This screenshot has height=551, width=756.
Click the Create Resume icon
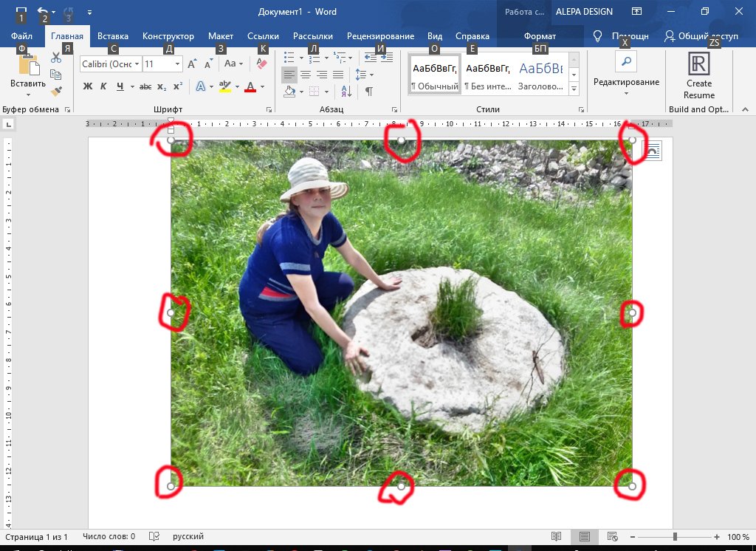[x=698, y=74]
